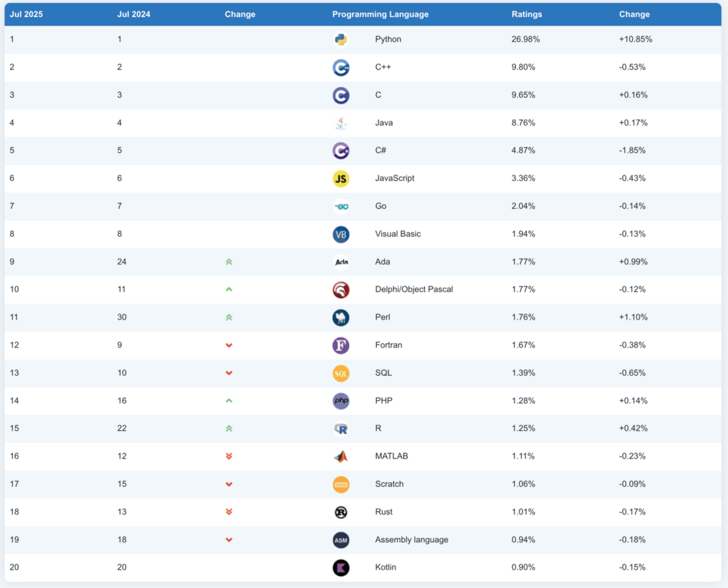728x588 pixels.
Task: Click the Delphi/Object Pascal language name
Action: [x=414, y=290]
